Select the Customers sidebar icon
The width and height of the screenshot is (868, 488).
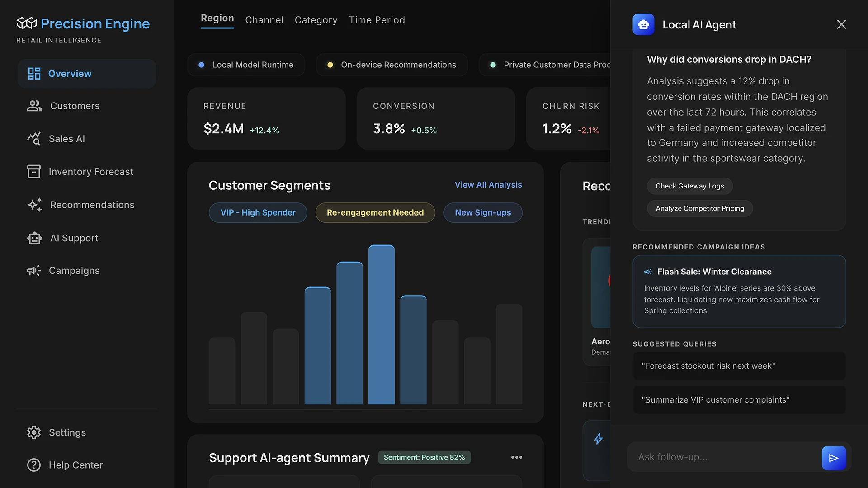click(34, 106)
